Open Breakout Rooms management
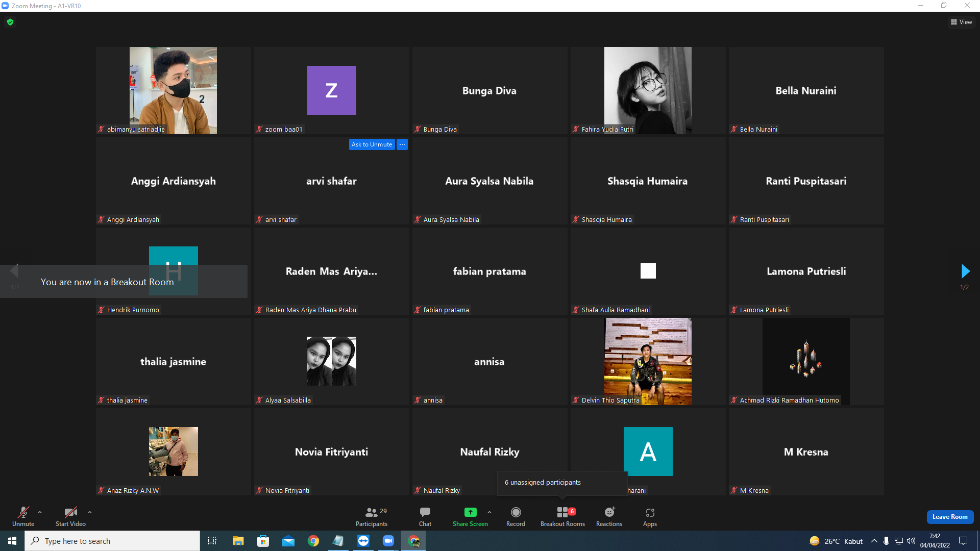Viewport: 980px width, 551px height. 562,516
